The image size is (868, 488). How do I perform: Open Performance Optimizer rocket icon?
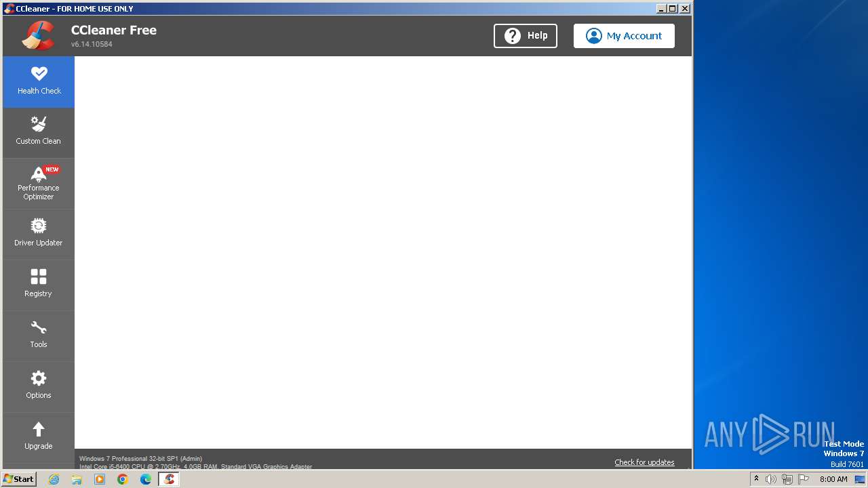[39, 174]
